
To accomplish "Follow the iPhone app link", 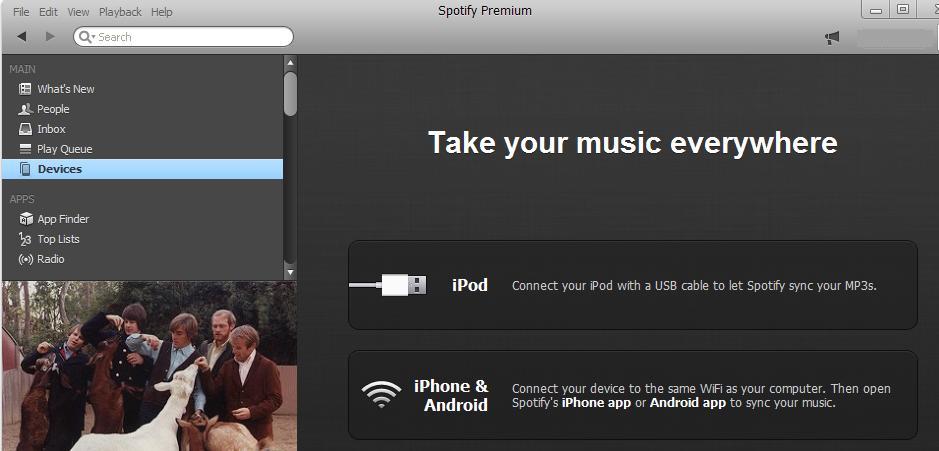I will pos(596,402).
